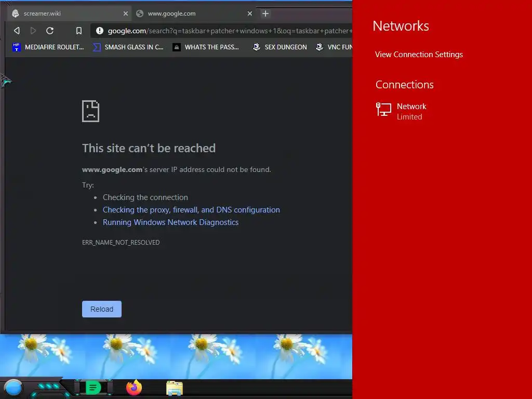This screenshot has height=399, width=532.
Task: Click the SMASH GLASS bookmark's blue icon
Action: [x=97, y=47]
